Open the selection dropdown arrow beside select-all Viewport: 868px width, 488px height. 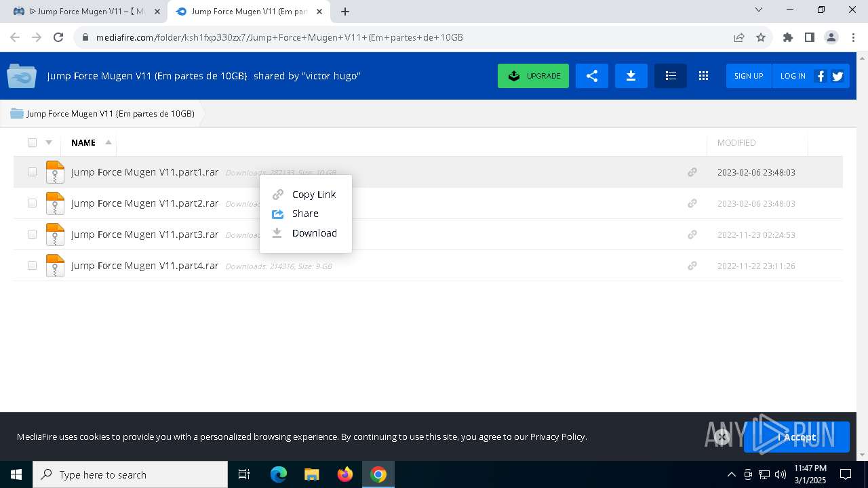(49, 142)
